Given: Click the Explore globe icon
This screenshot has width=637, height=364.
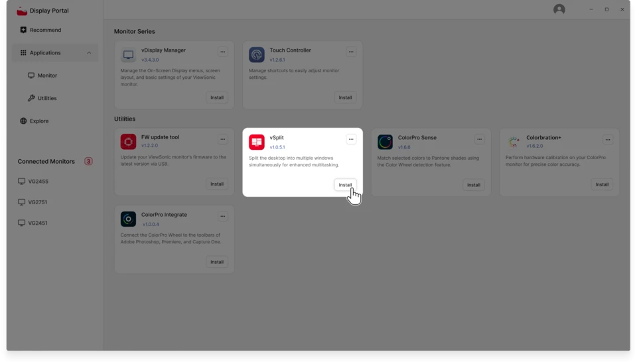Looking at the screenshot, I should 23,121.
